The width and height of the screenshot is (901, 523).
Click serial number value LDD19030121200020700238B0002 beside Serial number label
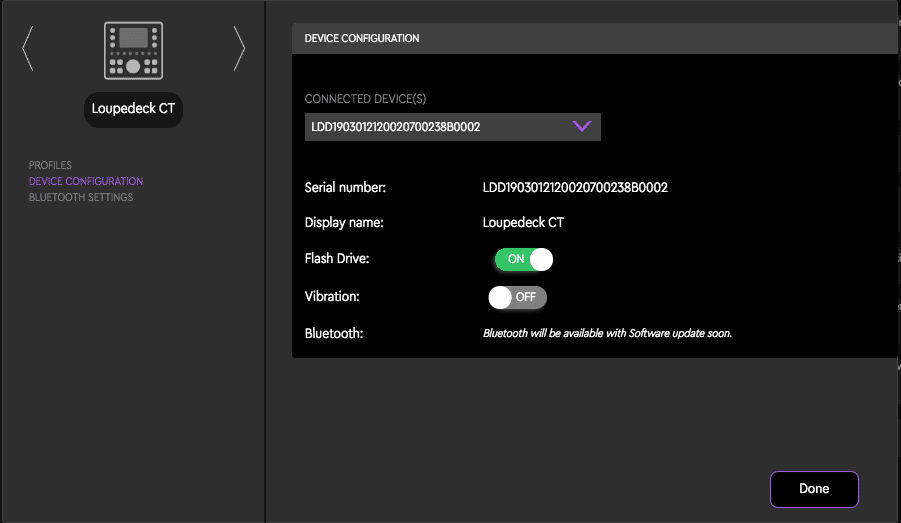[x=575, y=187]
